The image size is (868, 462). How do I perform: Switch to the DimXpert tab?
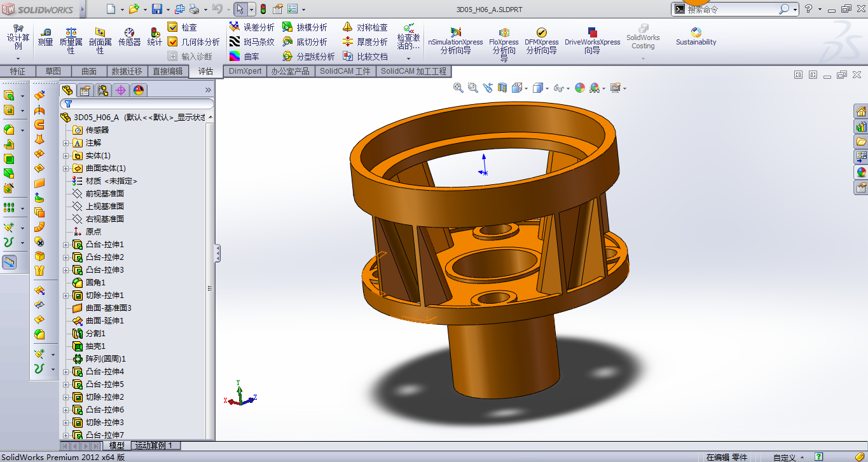coord(245,71)
